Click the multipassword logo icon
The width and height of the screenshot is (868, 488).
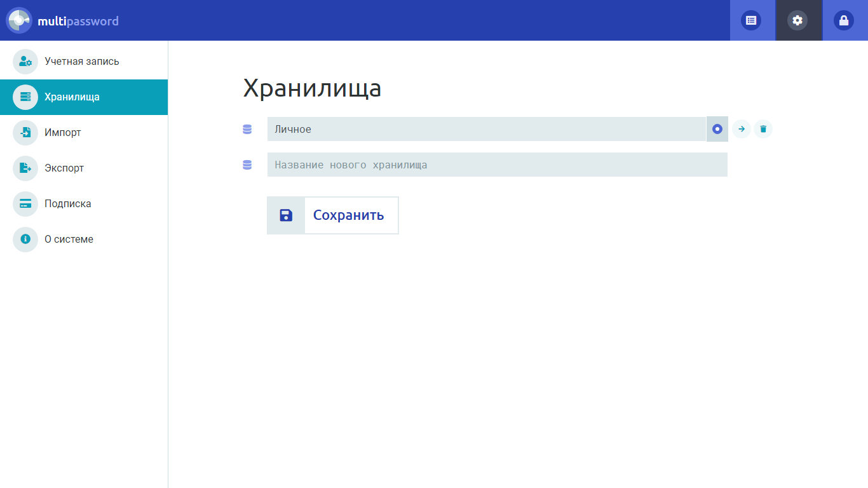(x=19, y=20)
